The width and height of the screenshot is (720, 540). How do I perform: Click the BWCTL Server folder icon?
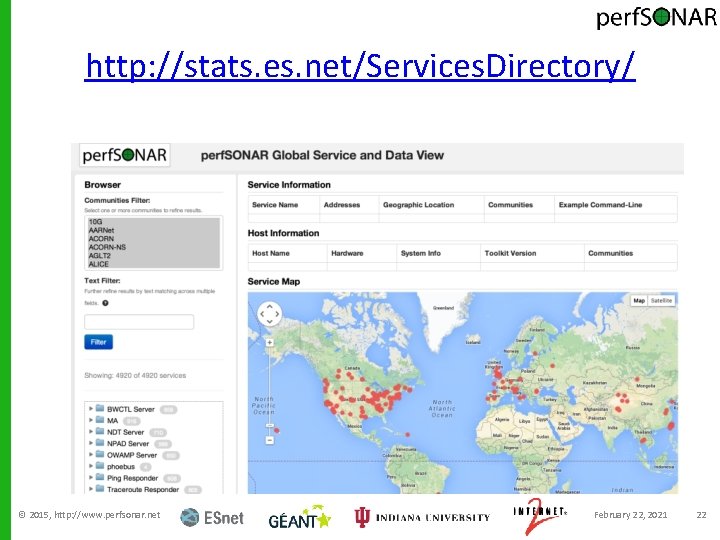100,408
